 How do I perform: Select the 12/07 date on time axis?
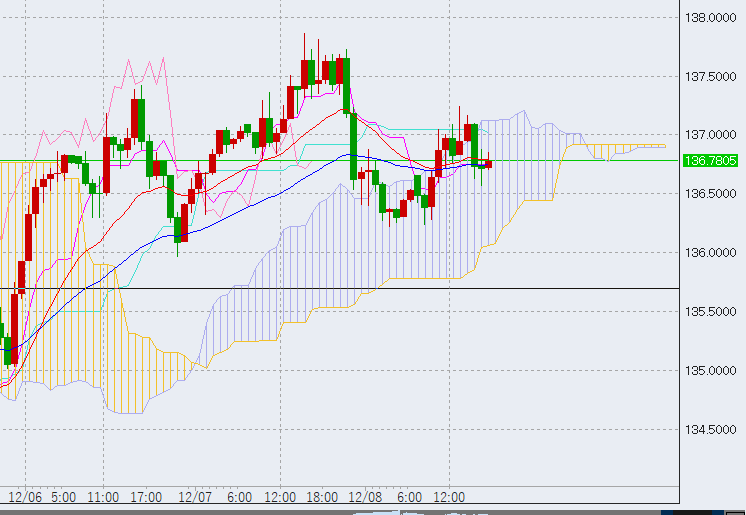click(194, 497)
